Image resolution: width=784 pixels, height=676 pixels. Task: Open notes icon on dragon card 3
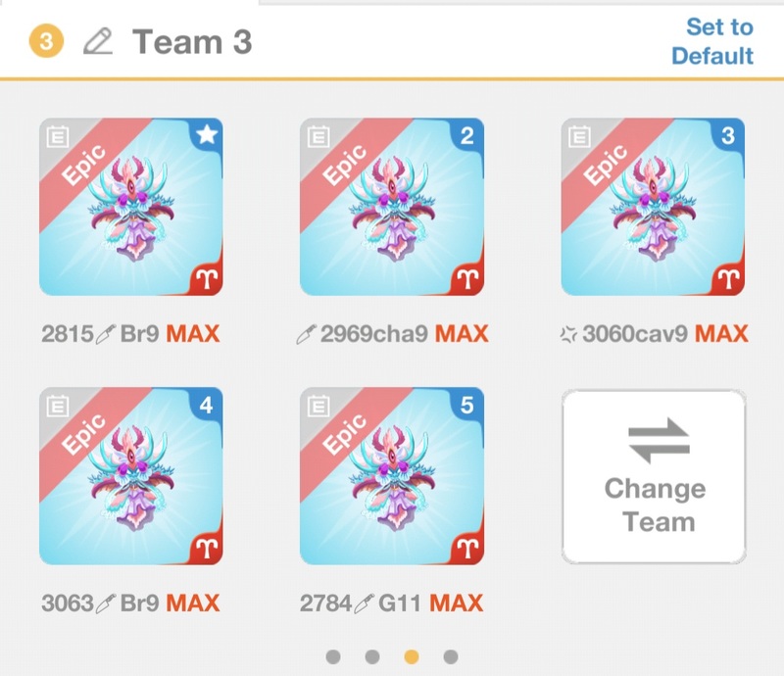click(579, 136)
